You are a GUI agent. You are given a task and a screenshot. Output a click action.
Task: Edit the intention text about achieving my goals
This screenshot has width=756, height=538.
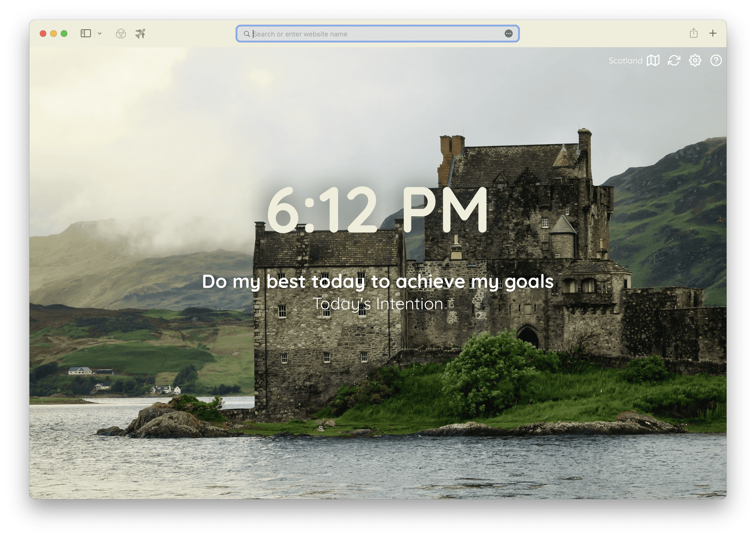pyautogui.click(x=377, y=282)
